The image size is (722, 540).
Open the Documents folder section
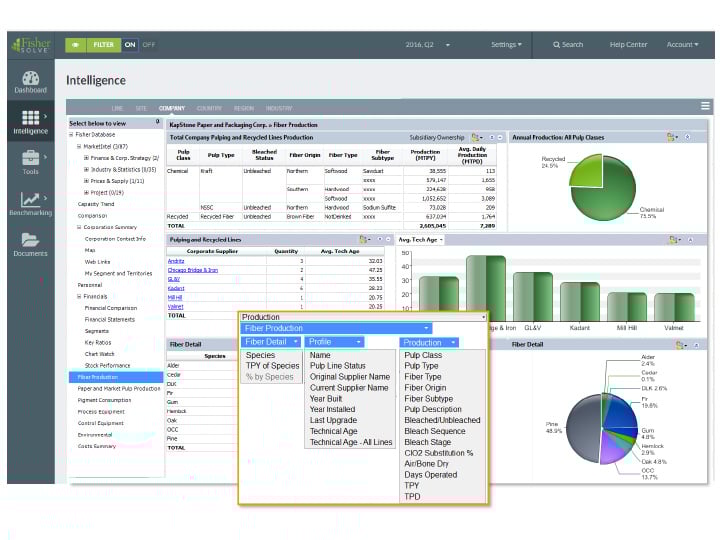30,244
